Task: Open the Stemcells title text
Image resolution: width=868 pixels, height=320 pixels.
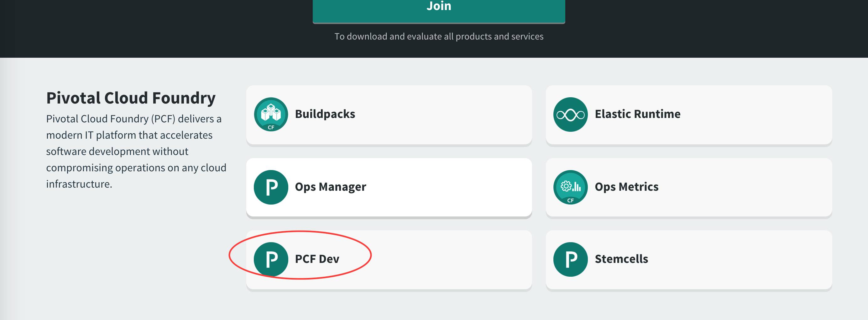Action: 621,259
